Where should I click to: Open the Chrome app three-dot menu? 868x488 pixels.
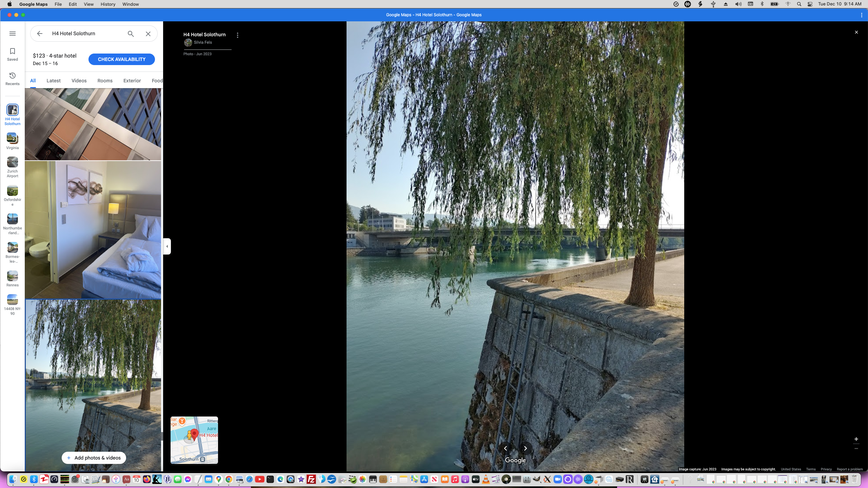coord(862,15)
